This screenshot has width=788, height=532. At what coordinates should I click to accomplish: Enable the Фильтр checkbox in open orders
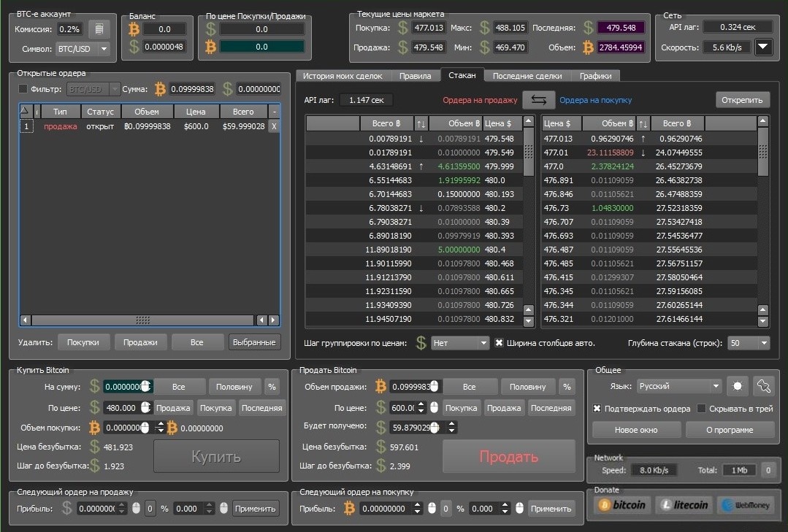[23, 89]
